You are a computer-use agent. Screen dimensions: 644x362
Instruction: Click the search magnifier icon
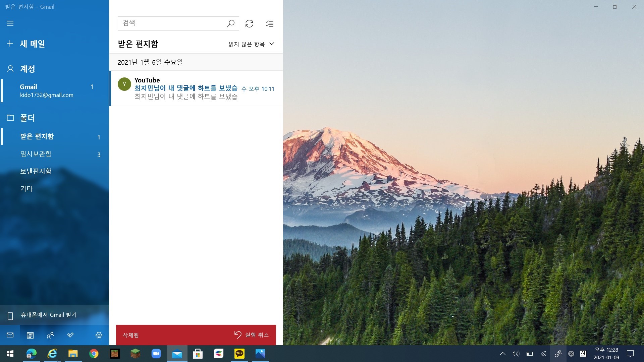point(230,23)
